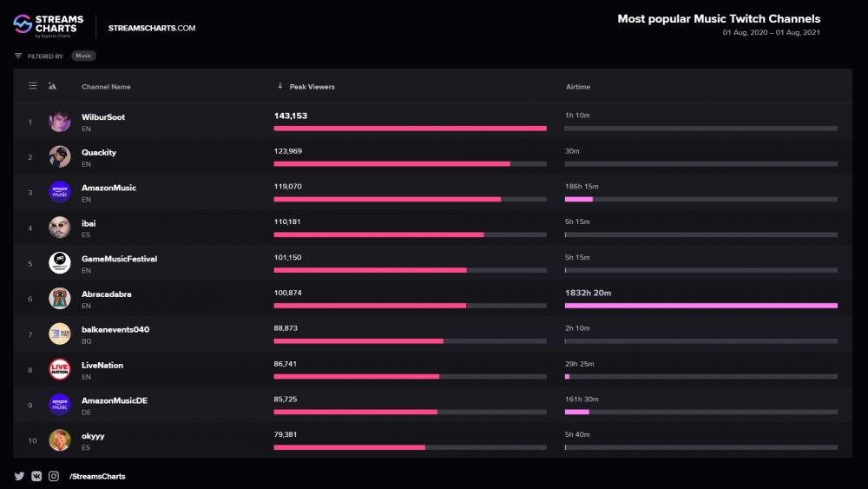Click the avatar column header icon
Image resolution: width=868 pixels, height=489 pixels.
(53, 86)
